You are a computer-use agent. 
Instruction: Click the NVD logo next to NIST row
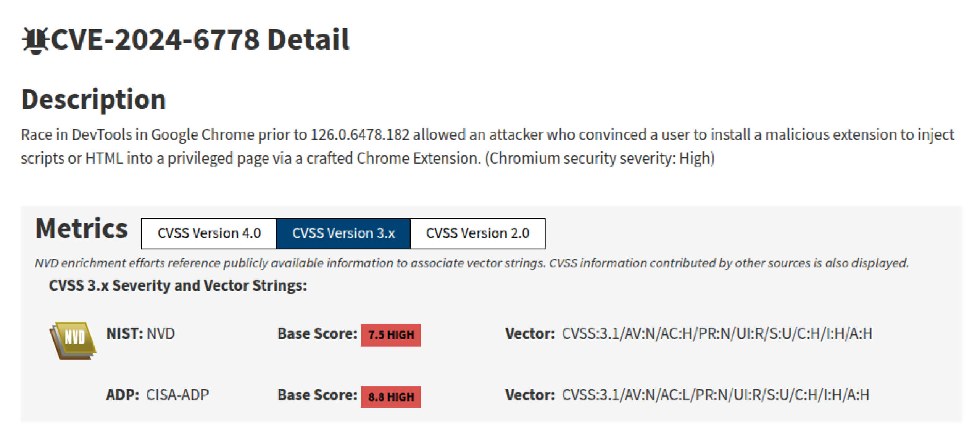tap(73, 337)
